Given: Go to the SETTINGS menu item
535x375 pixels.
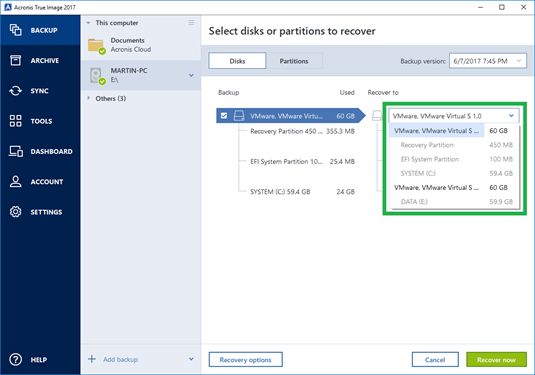Looking at the screenshot, I should 40,212.
